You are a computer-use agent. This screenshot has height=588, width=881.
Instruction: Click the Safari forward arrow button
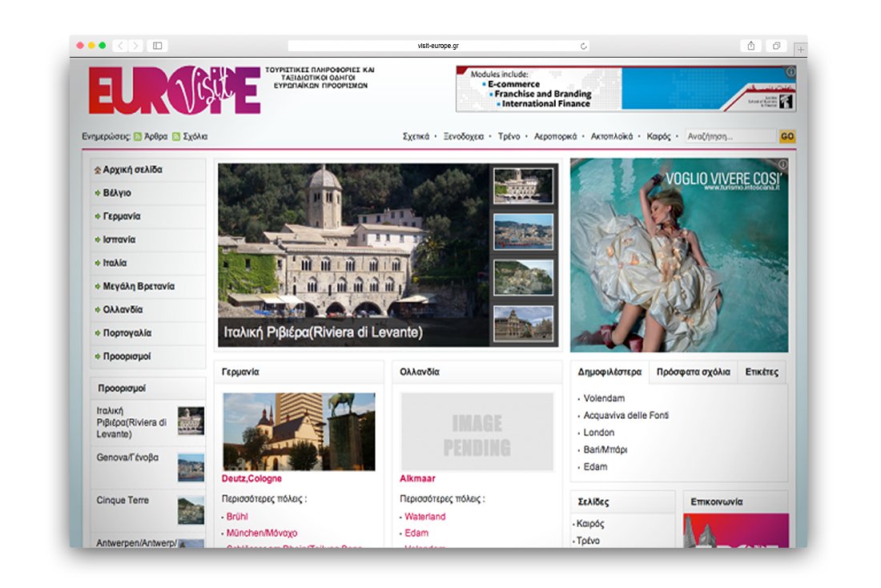pos(136,46)
